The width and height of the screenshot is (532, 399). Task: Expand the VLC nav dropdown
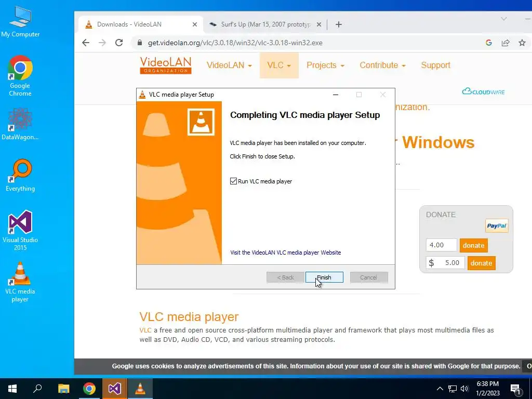pos(279,65)
